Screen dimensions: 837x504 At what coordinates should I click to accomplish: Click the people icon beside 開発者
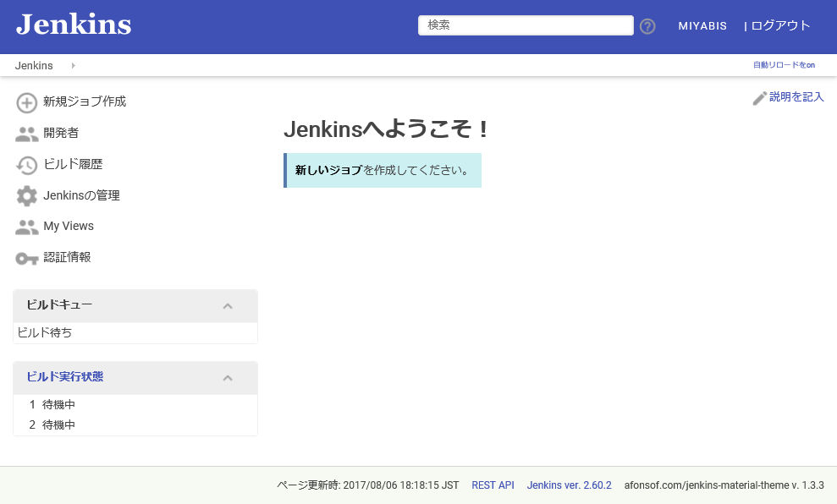[x=27, y=134]
